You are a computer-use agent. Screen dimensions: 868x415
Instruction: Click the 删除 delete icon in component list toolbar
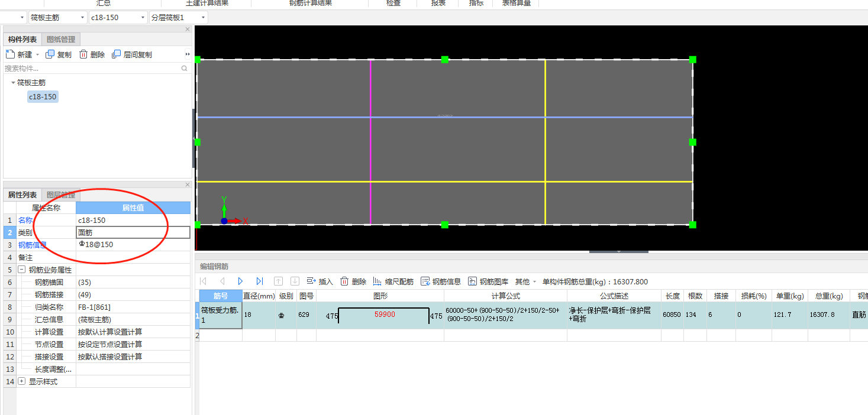click(83, 54)
